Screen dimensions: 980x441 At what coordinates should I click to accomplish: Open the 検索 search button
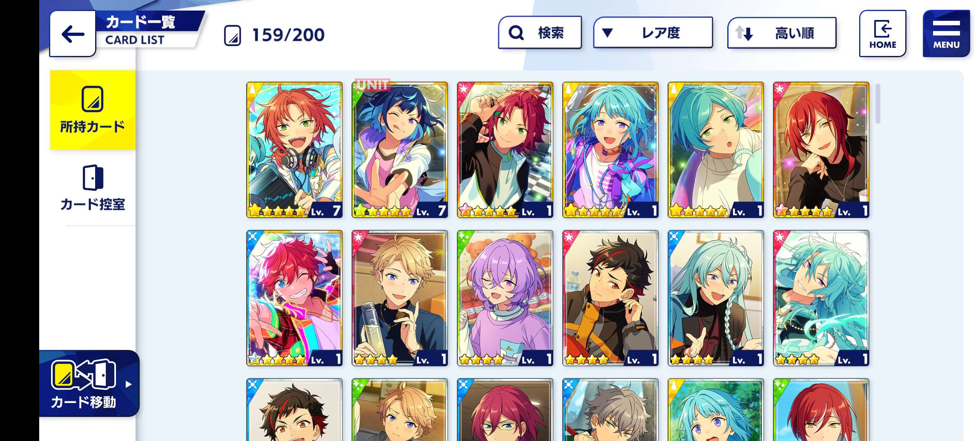540,33
